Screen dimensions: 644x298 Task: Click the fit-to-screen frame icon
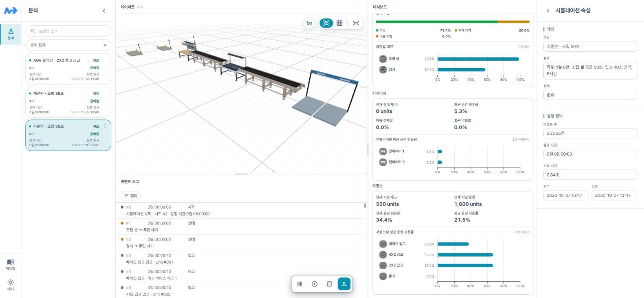click(356, 23)
